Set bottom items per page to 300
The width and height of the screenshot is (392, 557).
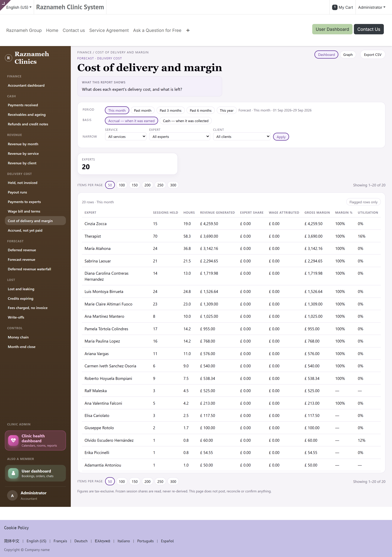(173, 482)
